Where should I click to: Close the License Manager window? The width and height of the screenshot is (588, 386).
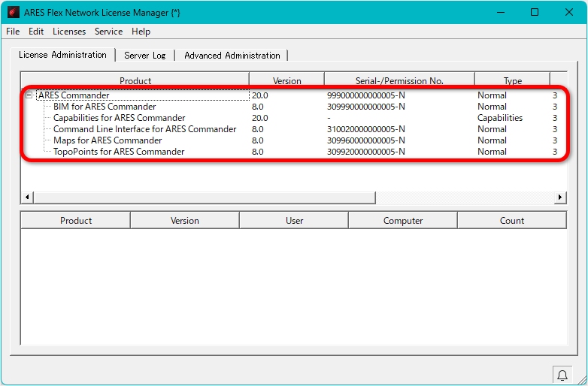coord(569,12)
